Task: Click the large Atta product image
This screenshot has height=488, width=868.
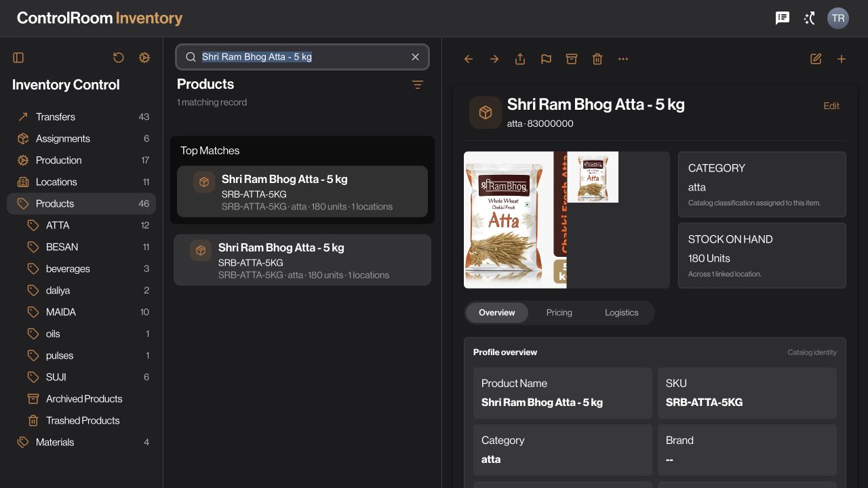Action: [515, 220]
